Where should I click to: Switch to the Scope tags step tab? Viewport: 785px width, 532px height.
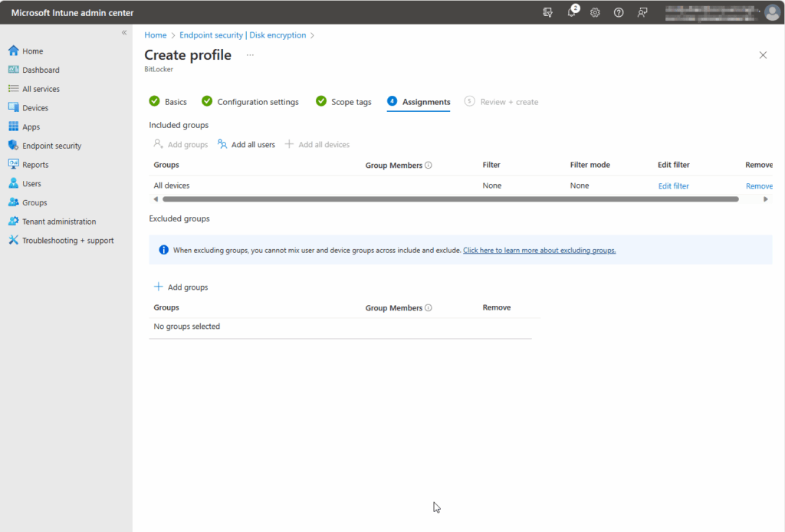[x=350, y=101]
